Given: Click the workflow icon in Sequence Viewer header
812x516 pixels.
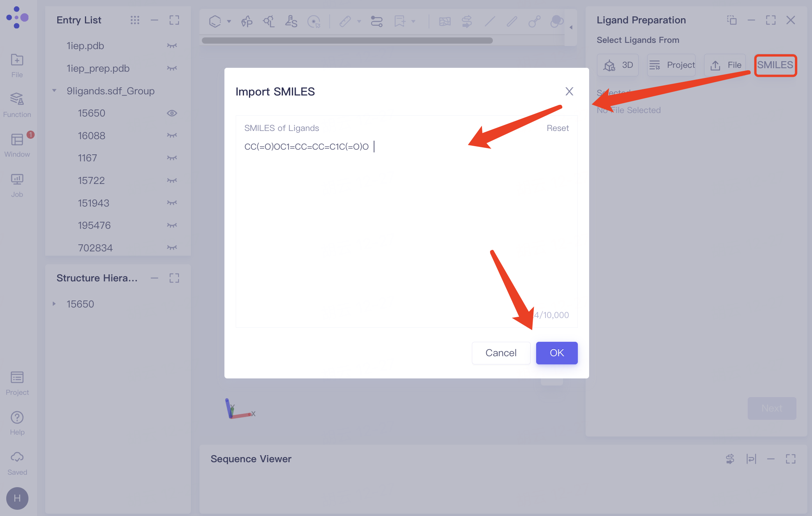Looking at the screenshot, I should pos(731,459).
